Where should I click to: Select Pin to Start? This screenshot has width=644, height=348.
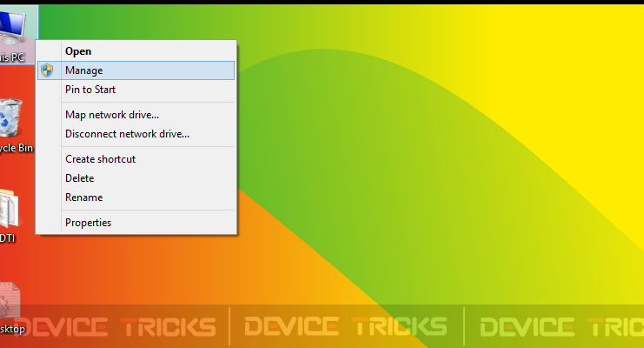tap(136, 90)
